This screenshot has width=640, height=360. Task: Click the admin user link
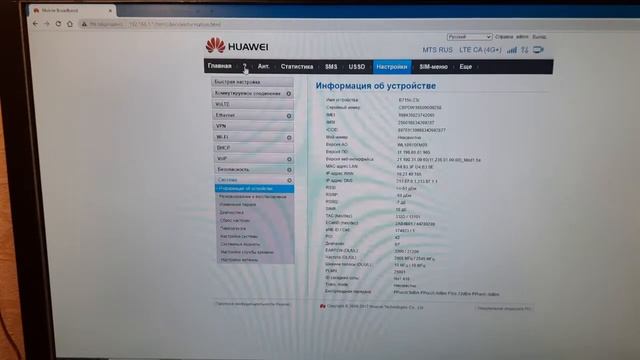[x=522, y=37]
